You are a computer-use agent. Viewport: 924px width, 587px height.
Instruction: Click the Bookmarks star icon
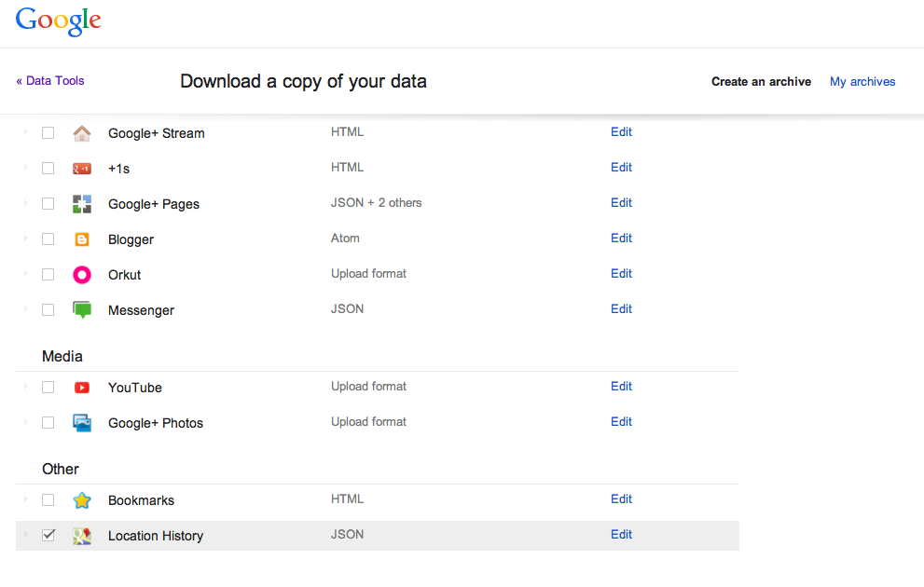pyautogui.click(x=82, y=500)
